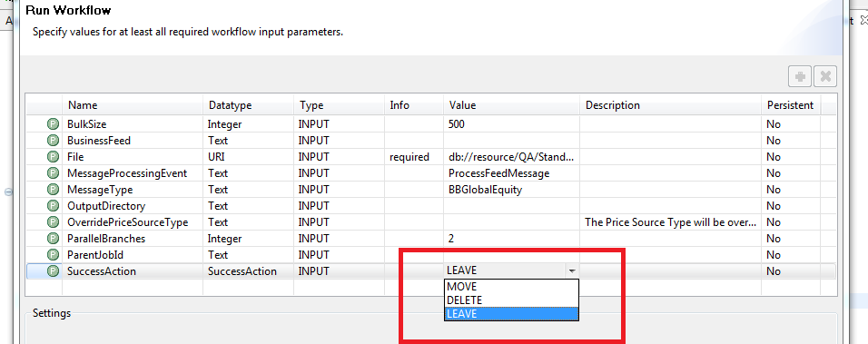Click the OutputDirectory parameter icon
Viewport: 868px width, 344px height.
tap(54, 206)
